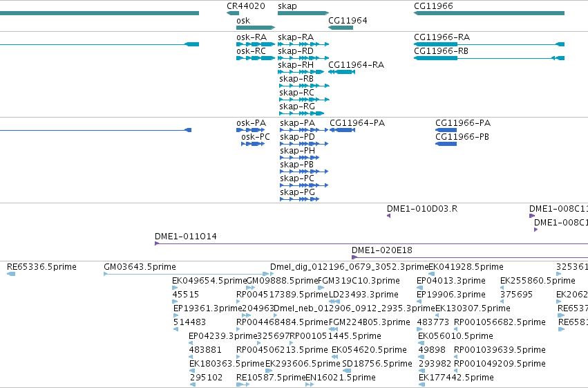Click the osk-PA protein feature
The image size is (588, 388).
pyautogui.click(x=250, y=130)
